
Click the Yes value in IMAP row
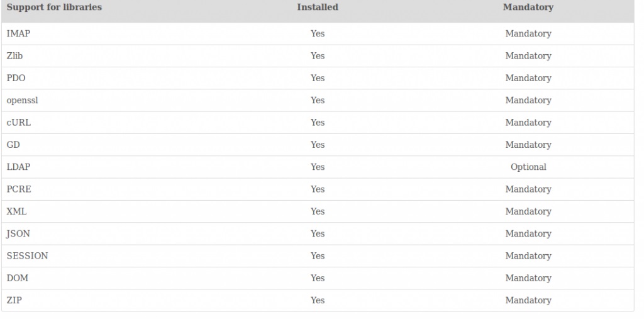pyautogui.click(x=318, y=34)
